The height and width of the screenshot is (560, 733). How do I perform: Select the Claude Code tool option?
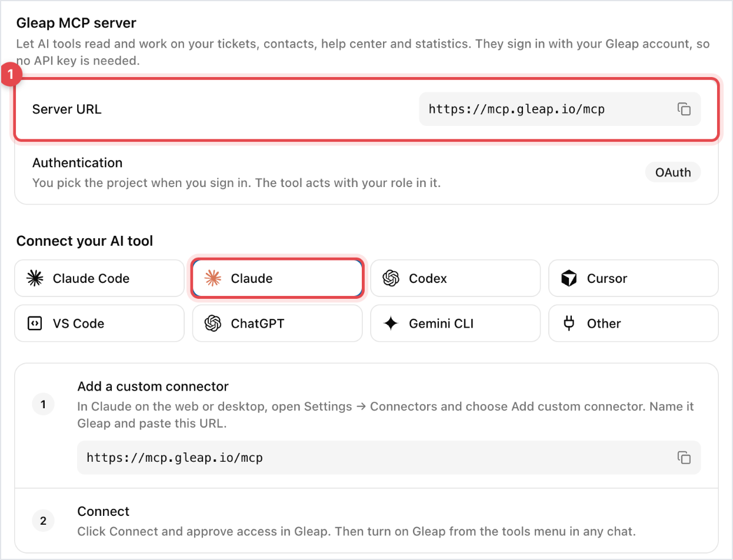click(99, 278)
